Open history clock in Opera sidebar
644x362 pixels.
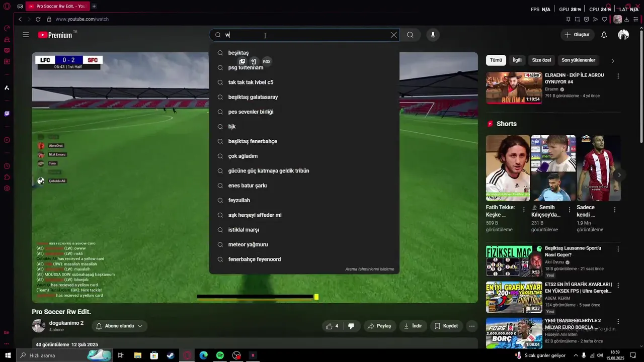pos(7,166)
